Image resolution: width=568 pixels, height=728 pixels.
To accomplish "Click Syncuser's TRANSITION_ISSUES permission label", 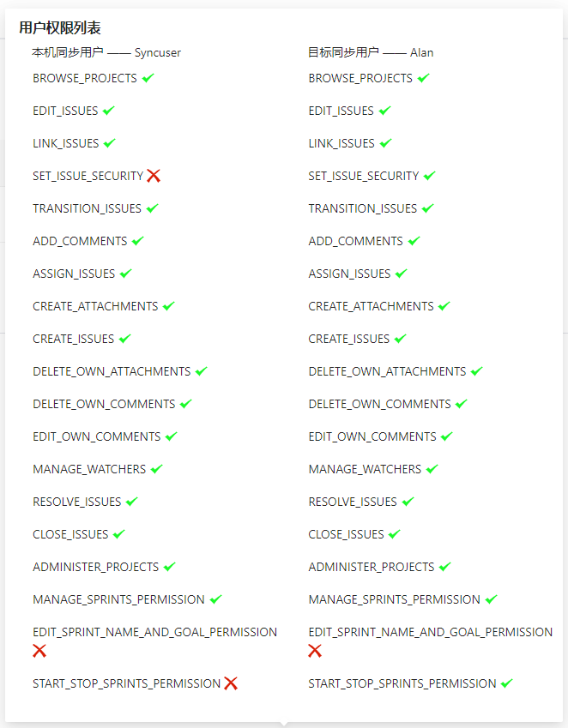I will [87, 208].
